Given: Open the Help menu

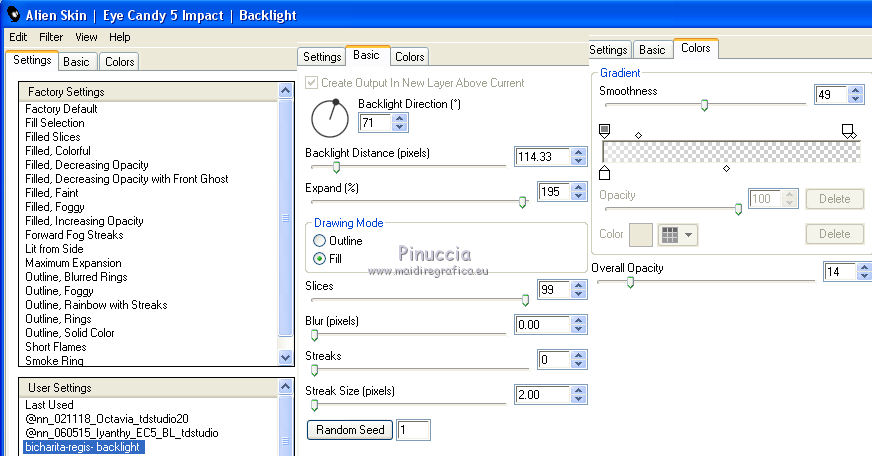Looking at the screenshot, I should pos(120,37).
